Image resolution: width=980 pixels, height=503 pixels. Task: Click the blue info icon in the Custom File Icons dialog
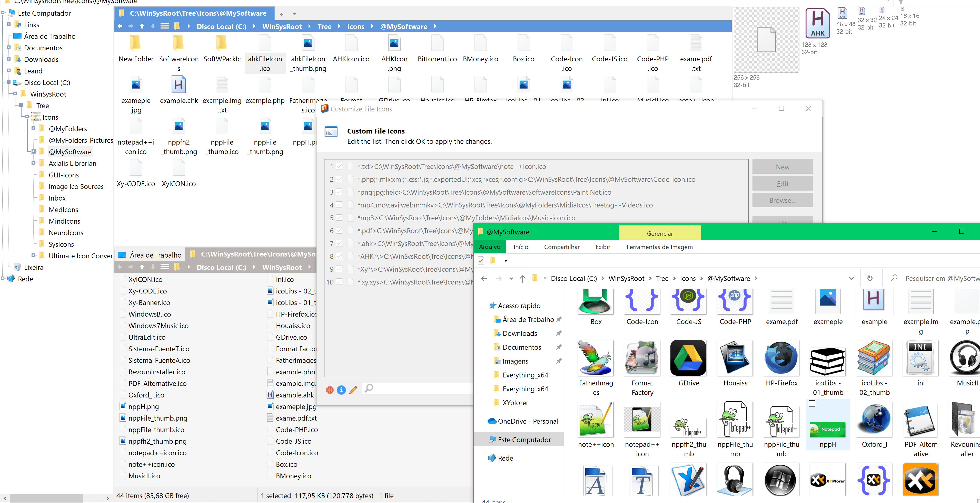coord(341,390)
